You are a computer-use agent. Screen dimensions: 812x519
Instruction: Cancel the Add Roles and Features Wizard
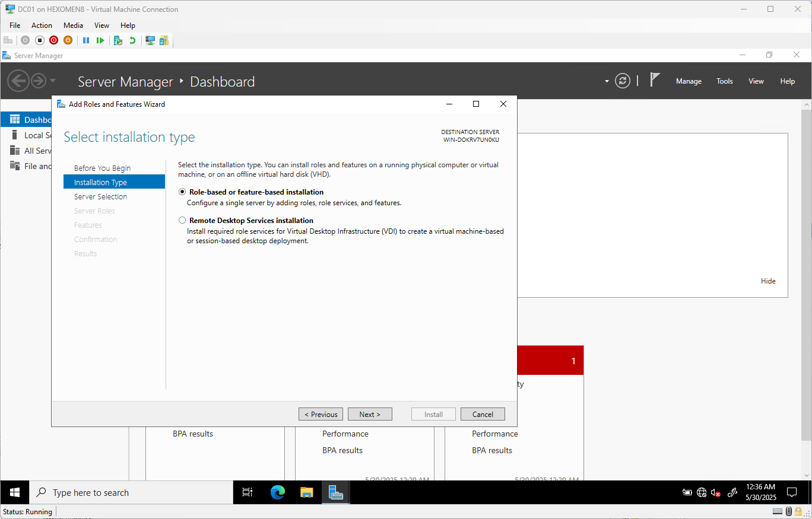(x=483, y=414)
